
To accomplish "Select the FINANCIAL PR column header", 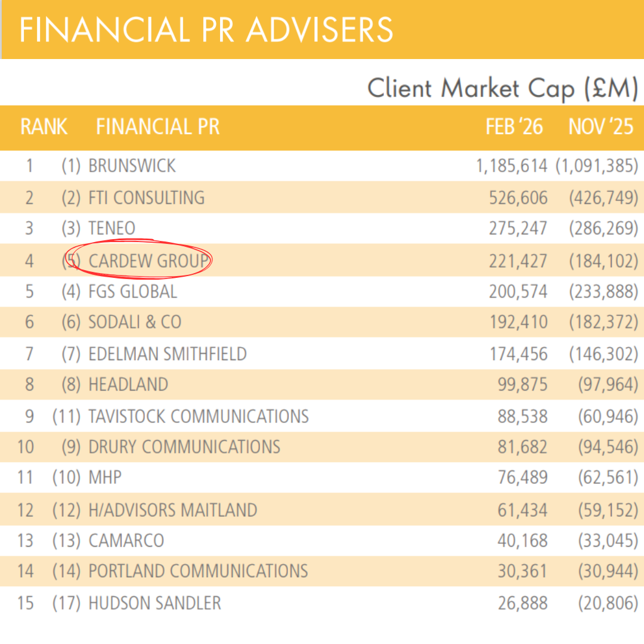I will [x=157, y=127].
